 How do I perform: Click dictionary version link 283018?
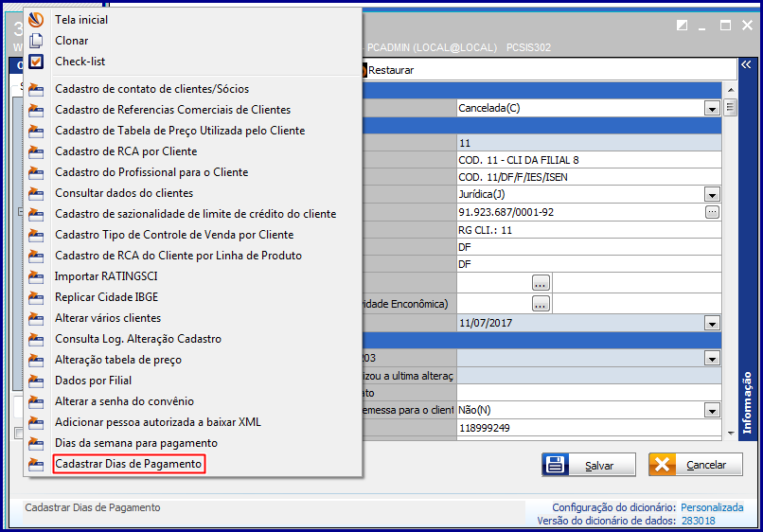tap(699, 521)
